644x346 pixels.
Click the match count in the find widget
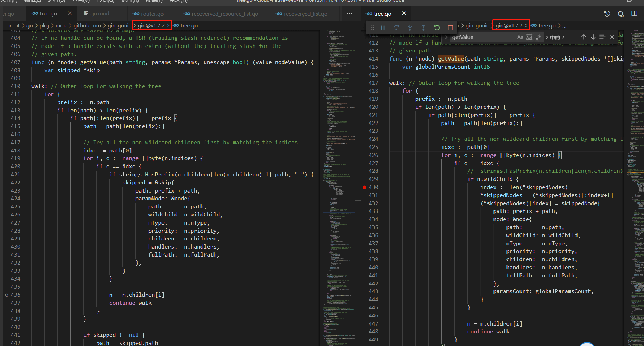click(555, 37)
